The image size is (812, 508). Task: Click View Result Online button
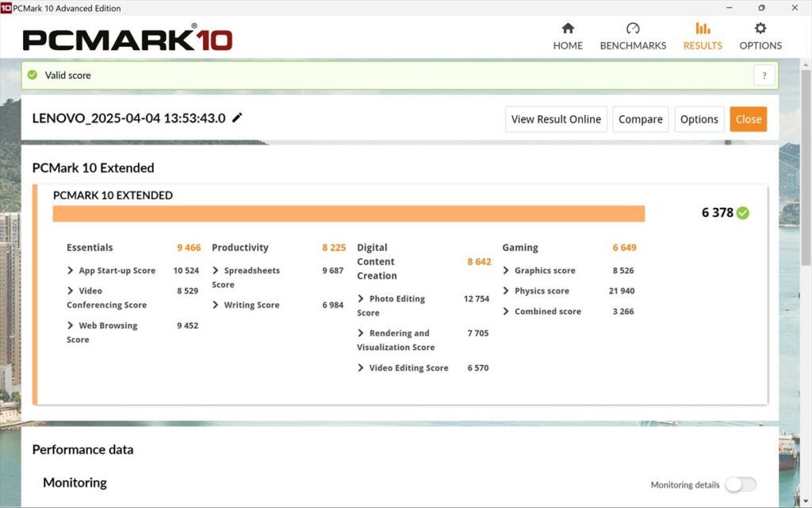coord(556,119)
